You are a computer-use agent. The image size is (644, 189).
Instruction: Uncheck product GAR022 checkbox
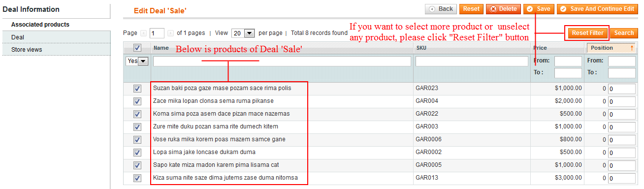click(x=137, y=114)
